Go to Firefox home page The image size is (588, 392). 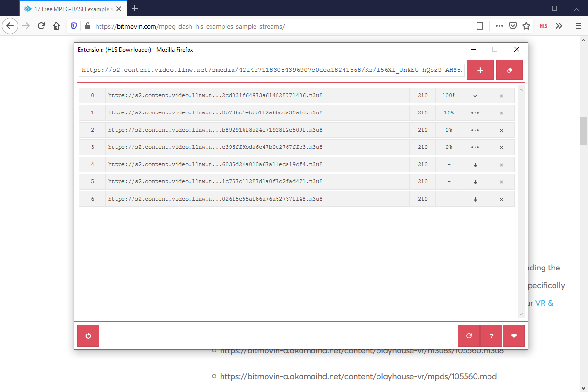point(56,26)
